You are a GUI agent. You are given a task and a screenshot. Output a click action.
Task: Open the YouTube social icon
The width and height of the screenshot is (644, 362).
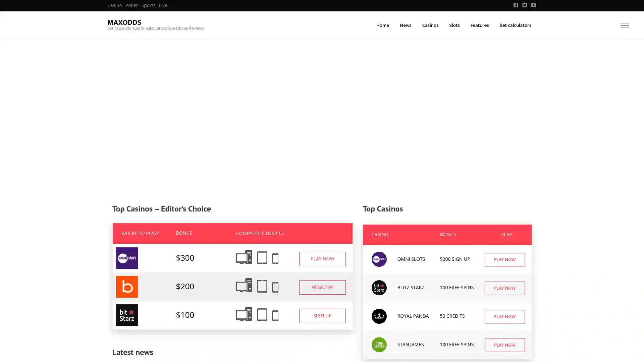533,5
